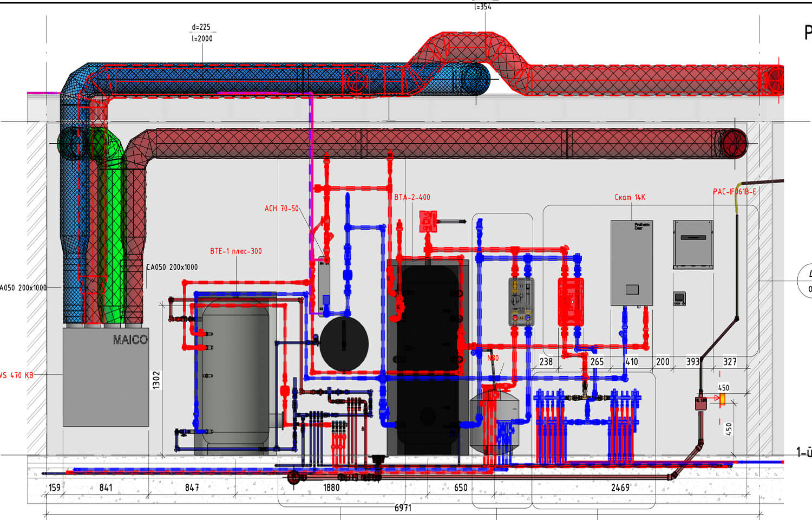The height and width of the screenshot is (520, 812).
Task: Click the Скат 14К red label
Action: (x=630, y=198)
